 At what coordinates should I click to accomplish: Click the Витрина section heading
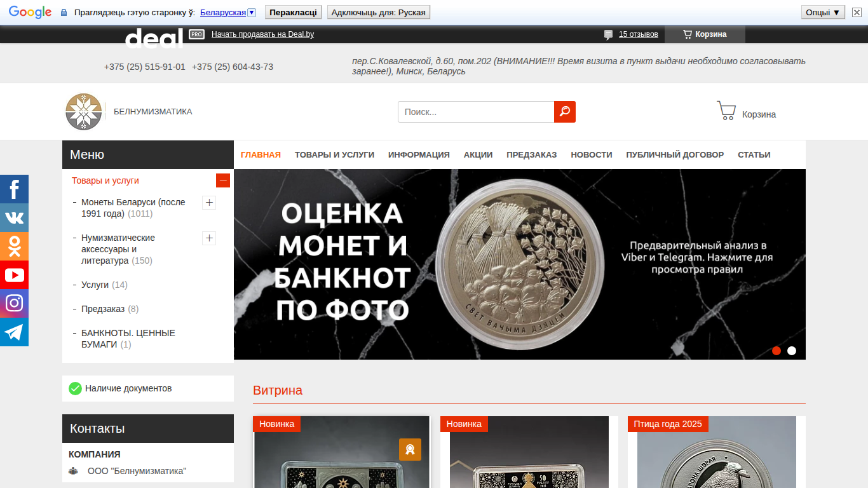click(x=278, y=390)
